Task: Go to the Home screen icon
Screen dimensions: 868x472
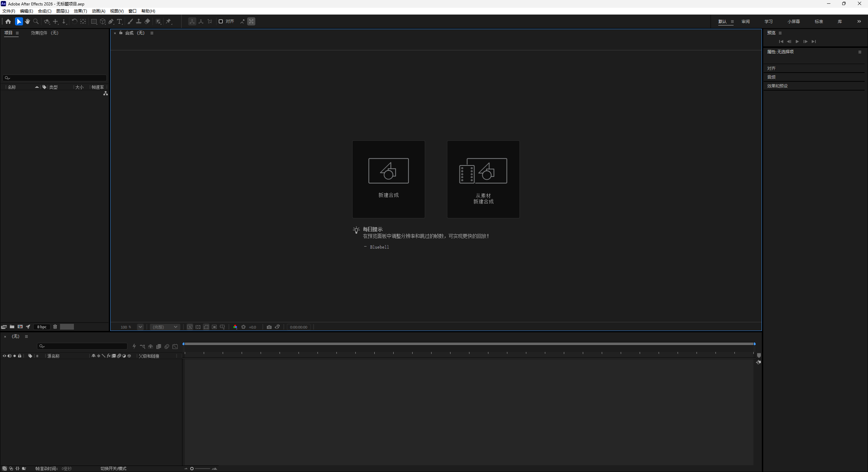Action: (8, 21)
